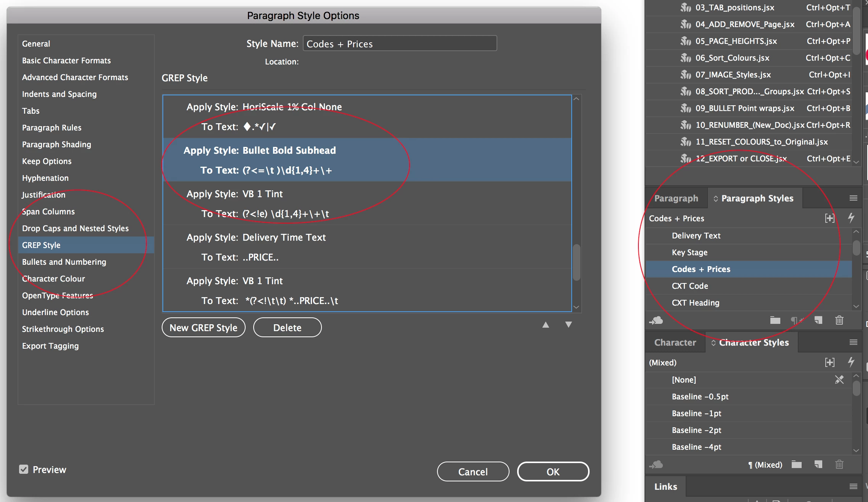868x502 pixels.
Task: Click the New GREP Style button
Action: [x=203, y=328]
